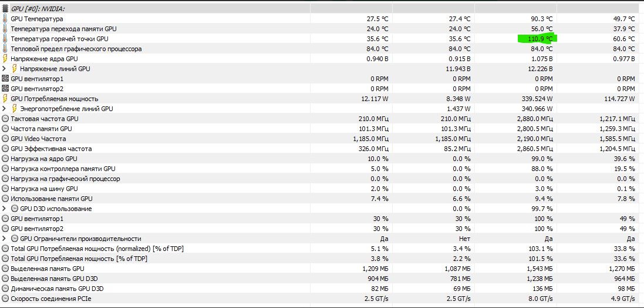Click the green highlighted 110.9 °C value
This screenshot has width=644, height=308.
click(537, 39)
